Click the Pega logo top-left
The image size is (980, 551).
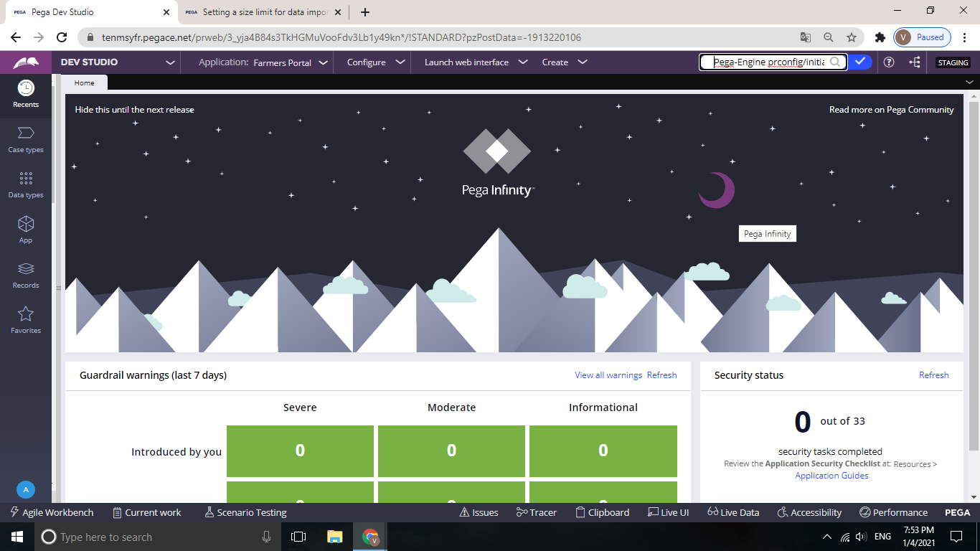pyautogui.click(x=26, y=62)
